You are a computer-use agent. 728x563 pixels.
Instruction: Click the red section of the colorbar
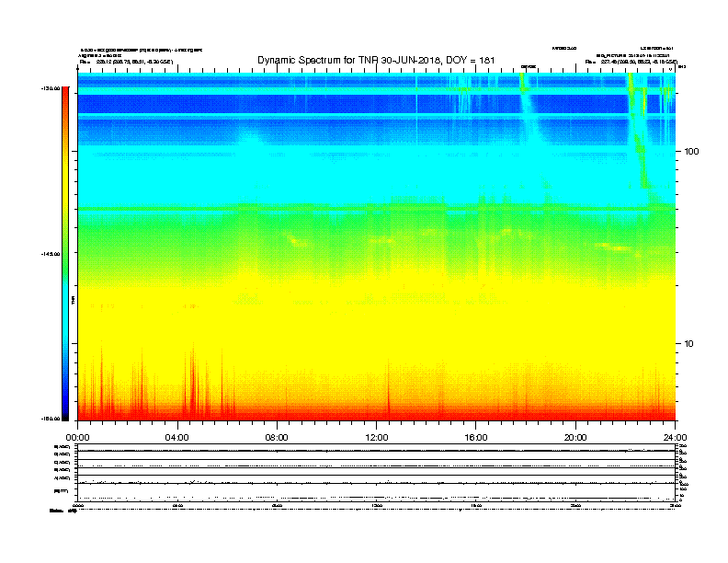coord(65,100)
